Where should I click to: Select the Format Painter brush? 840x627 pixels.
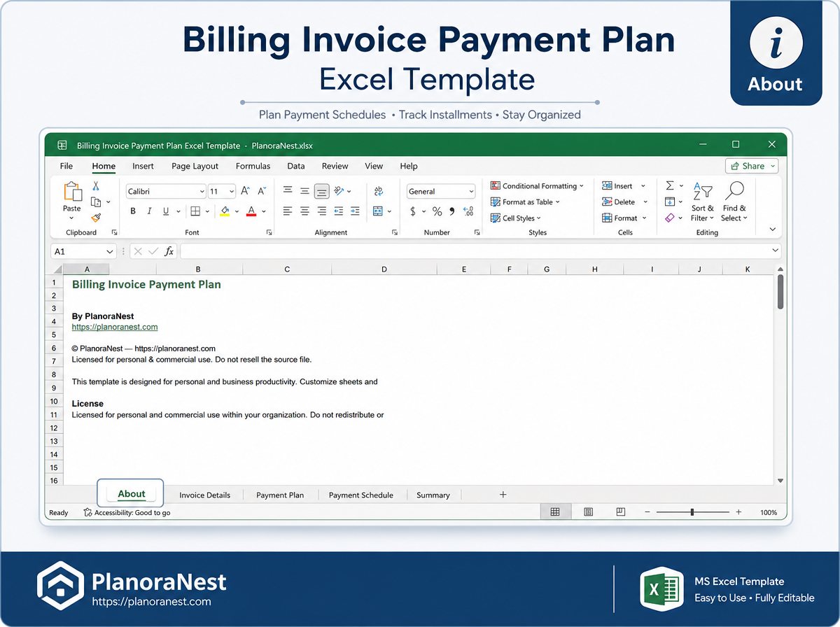pyautogui.click(x=96, y=218)
